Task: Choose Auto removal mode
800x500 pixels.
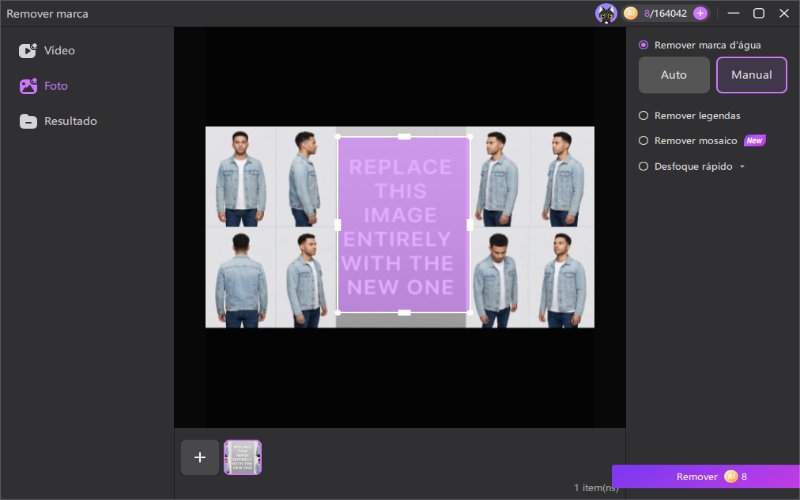Action: (674, 75)
